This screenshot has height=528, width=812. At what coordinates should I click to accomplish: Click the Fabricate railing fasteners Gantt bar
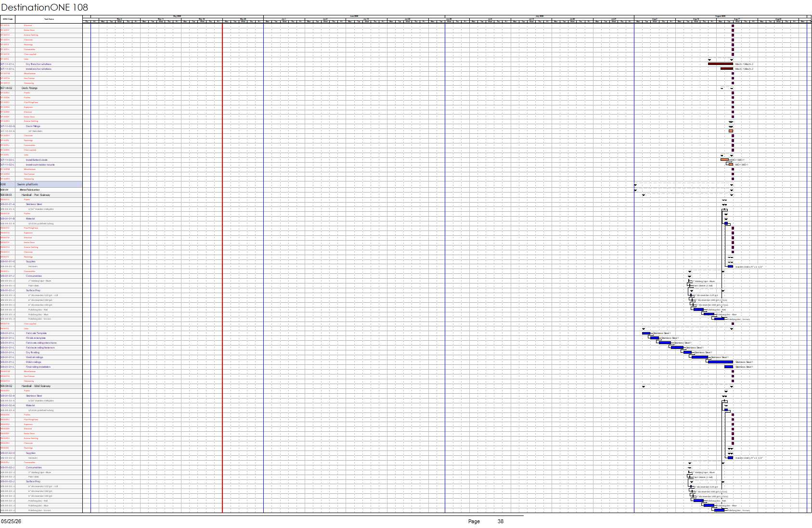[677, 348]
